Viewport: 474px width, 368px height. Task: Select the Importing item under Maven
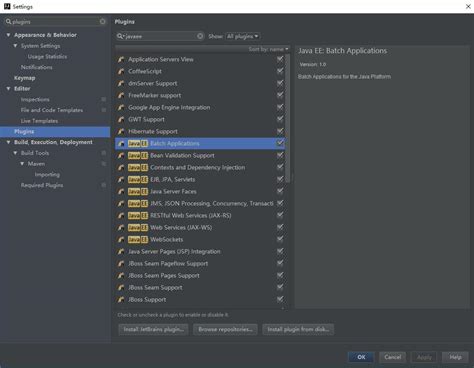[47, 174]
